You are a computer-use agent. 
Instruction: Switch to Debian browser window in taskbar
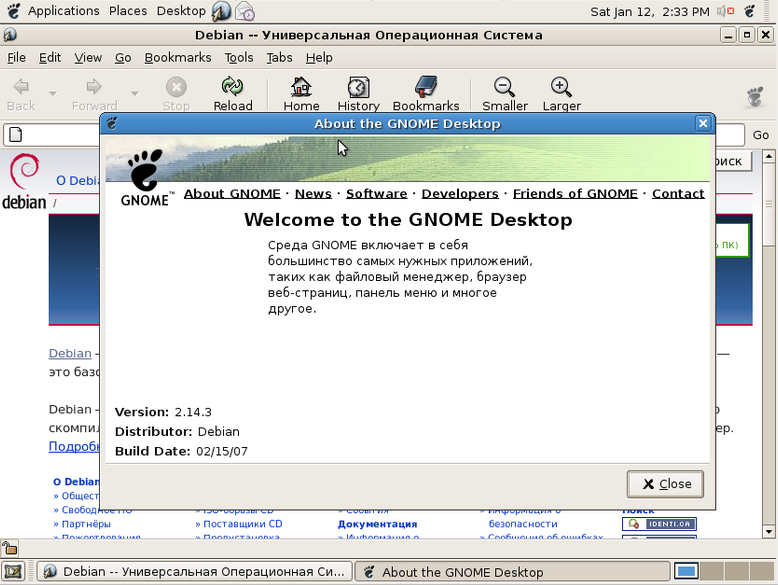(x=194, y=572)
